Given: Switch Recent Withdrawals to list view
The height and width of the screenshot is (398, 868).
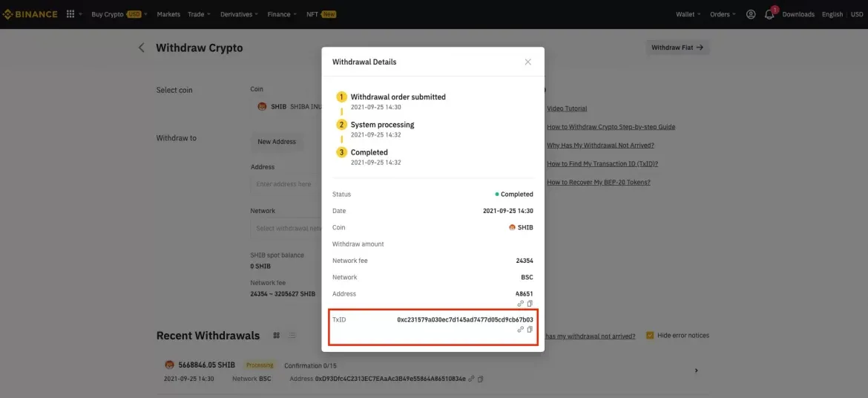Looking at the screenshot, I should point(292,336).
